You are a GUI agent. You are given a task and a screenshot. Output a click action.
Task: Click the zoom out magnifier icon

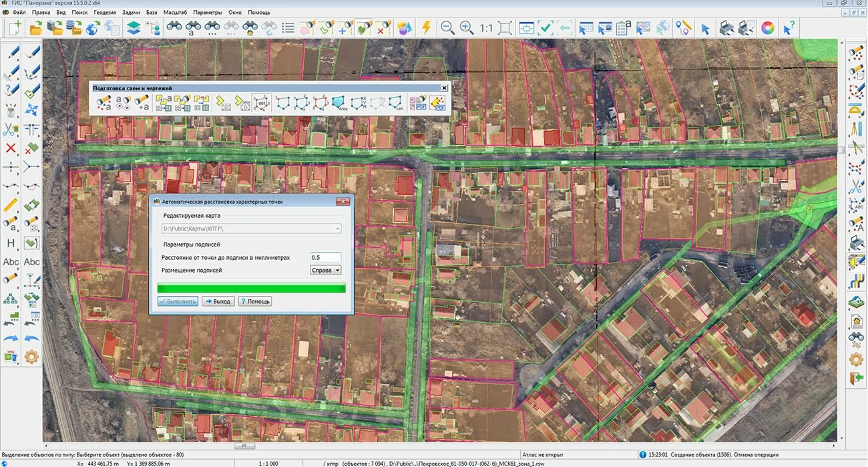[447, 28]
